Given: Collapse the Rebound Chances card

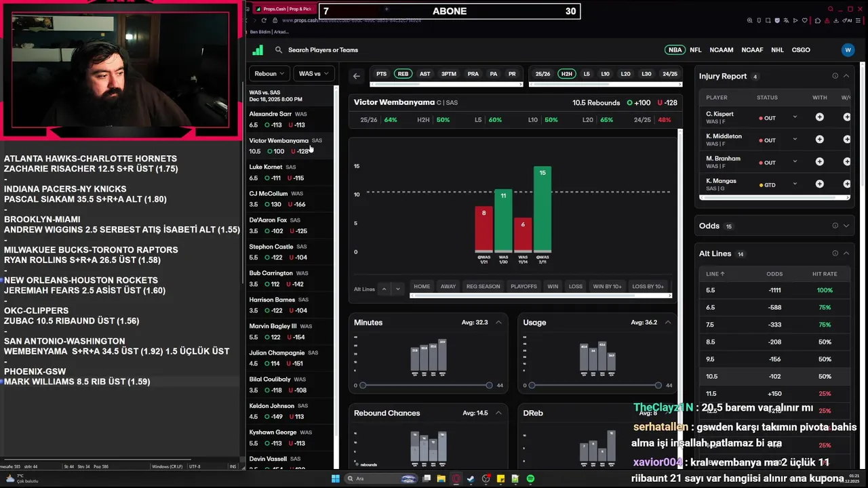Looking at the screenshot, I should point(498,413).
